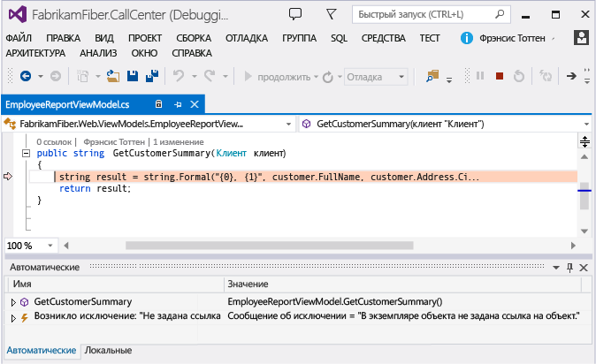Open the ПРАВКА menu
This screenshot has width=596, height=364.
[x=63, y=38]
